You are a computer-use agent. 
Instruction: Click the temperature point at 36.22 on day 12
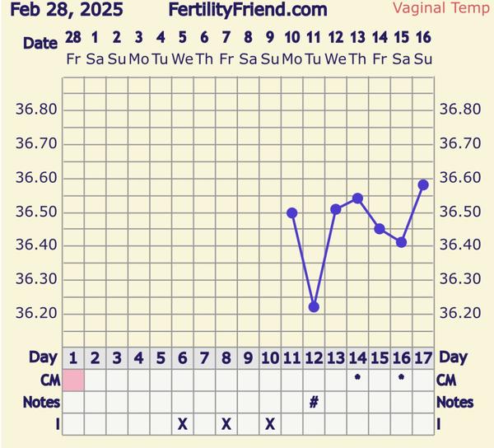(314, 306)
